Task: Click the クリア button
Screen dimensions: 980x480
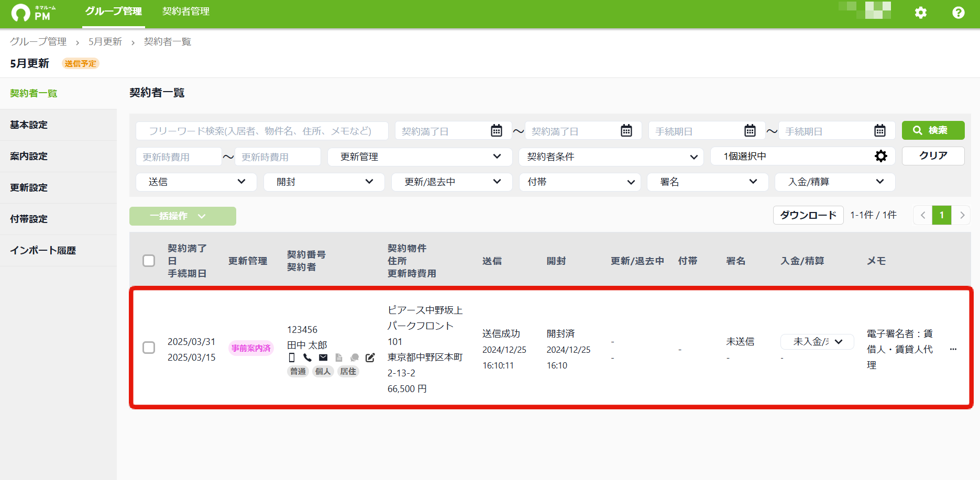Action: [x=933, y=156]
